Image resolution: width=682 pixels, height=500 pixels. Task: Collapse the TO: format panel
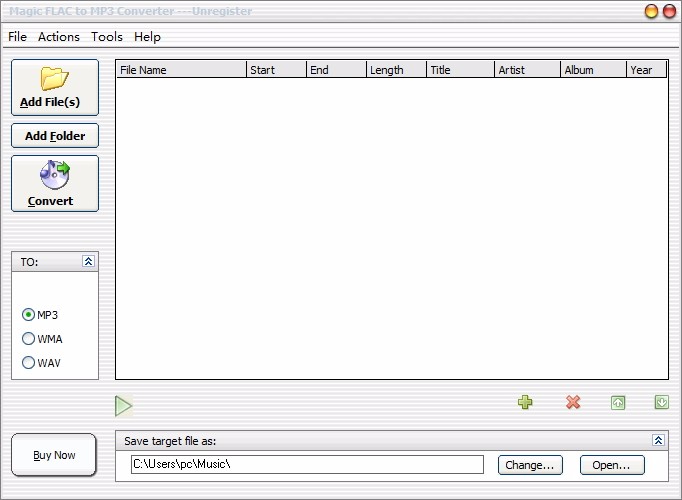pyautogui.click(x=88, y=261)
